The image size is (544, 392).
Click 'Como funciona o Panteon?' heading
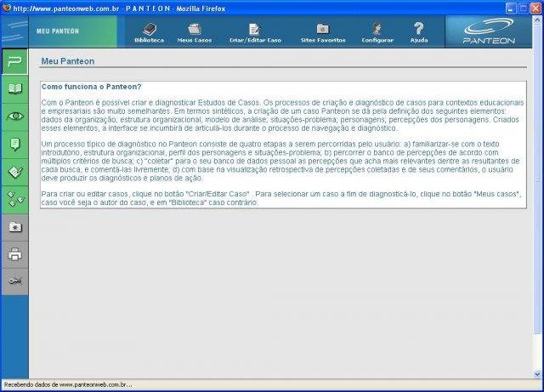pyautogui.click(x=91, y=87)
